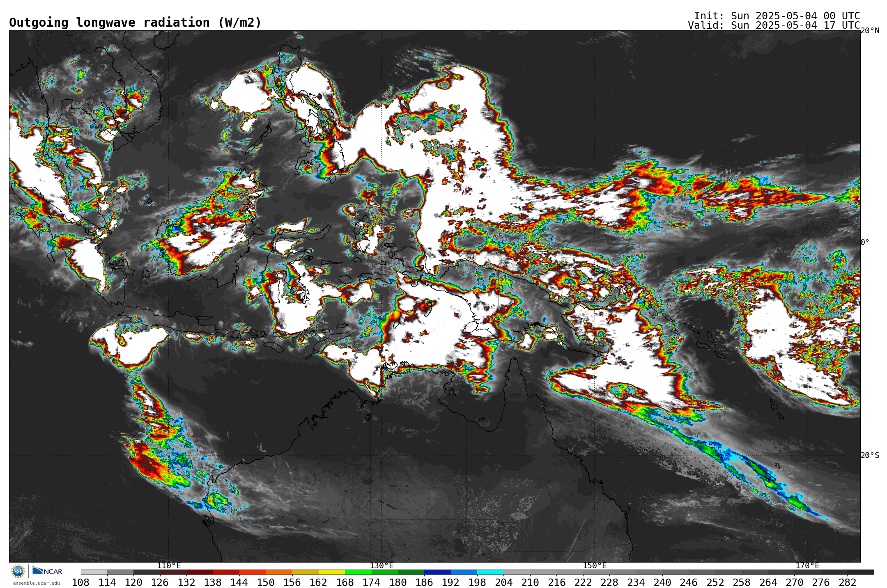Image resolution: width=887 pixels, height=588 pixels.
Task: Pick the yellow 162–168 colorbar swatch
Action: click(x=331, y=572)
